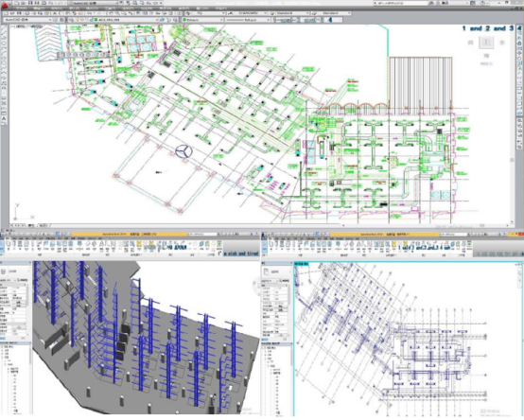Select Modify tool in right Revit window

click(265, 246)
